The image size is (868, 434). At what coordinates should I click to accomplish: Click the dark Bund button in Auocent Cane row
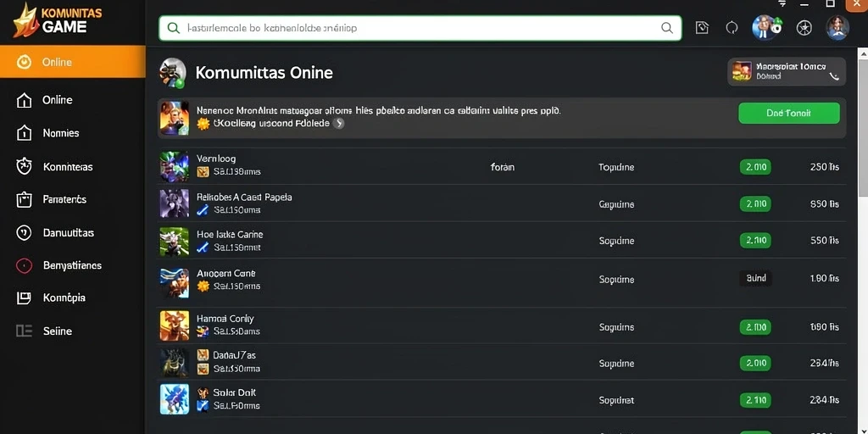coord(755,278)
